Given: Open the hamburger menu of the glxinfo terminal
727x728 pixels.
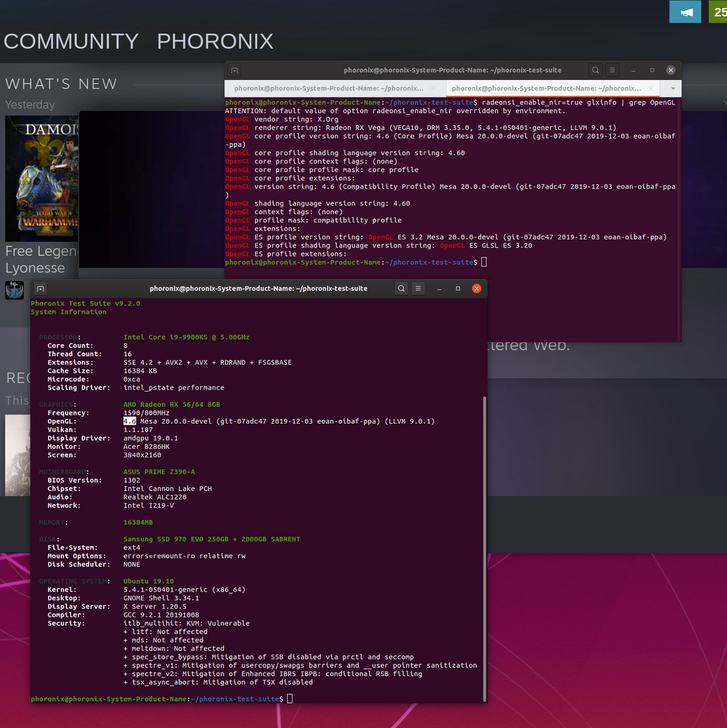Looking at the screenshot, I should coord(612,70).
